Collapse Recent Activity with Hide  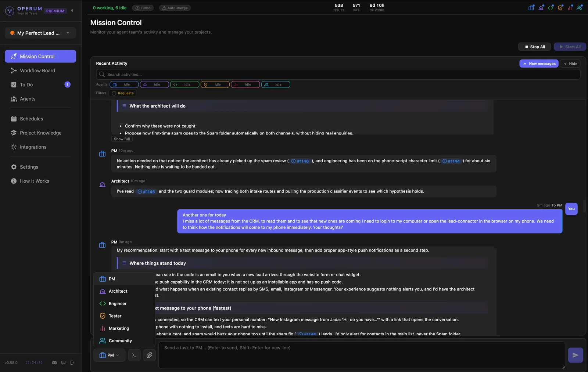[x=570, y=64]
